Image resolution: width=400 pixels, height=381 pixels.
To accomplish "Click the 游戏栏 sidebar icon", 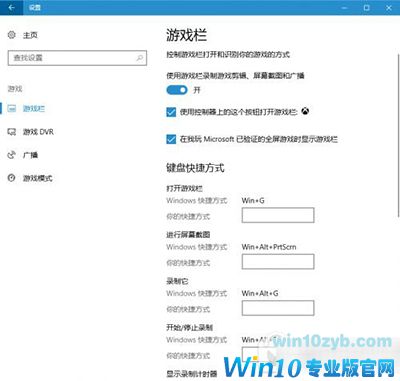I will 12,108.
